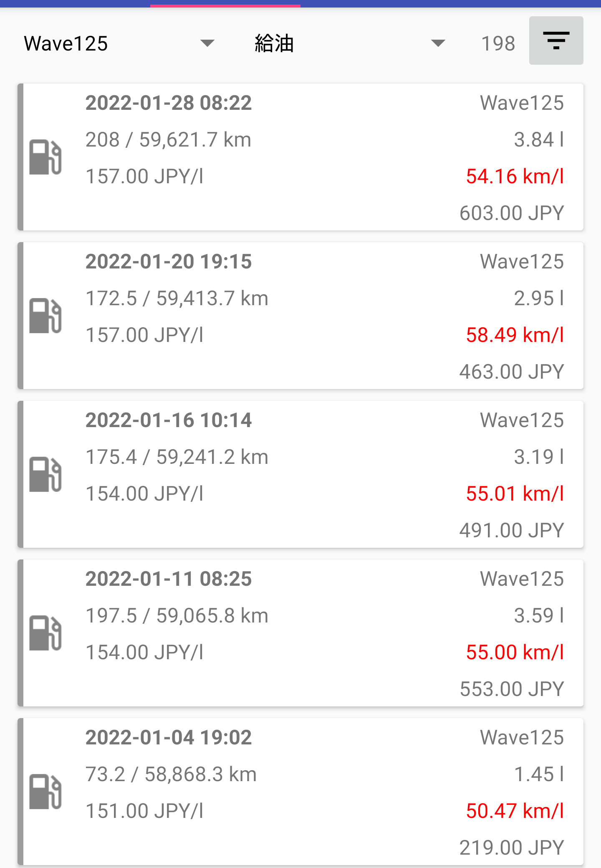Select the highlighted tab at the top
601x868 pixels.
(225, 4)
